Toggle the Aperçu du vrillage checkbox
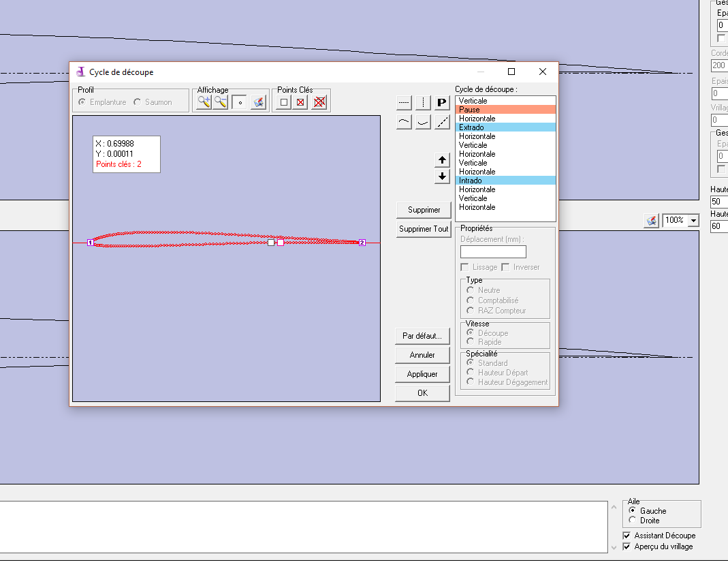The width and height of the screenshot is (728, 571). click(x=627, y=546)
